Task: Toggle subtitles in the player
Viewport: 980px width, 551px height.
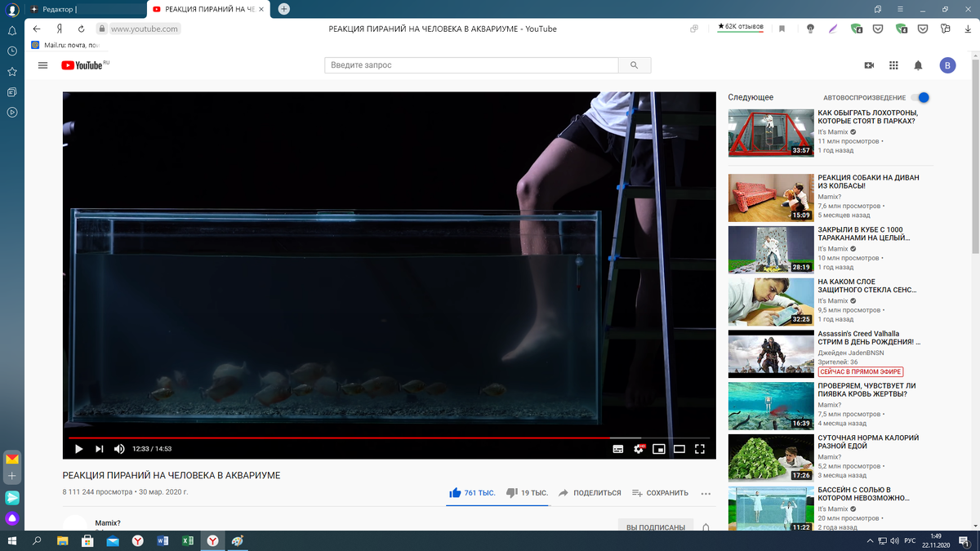Action: pos(618,448)
